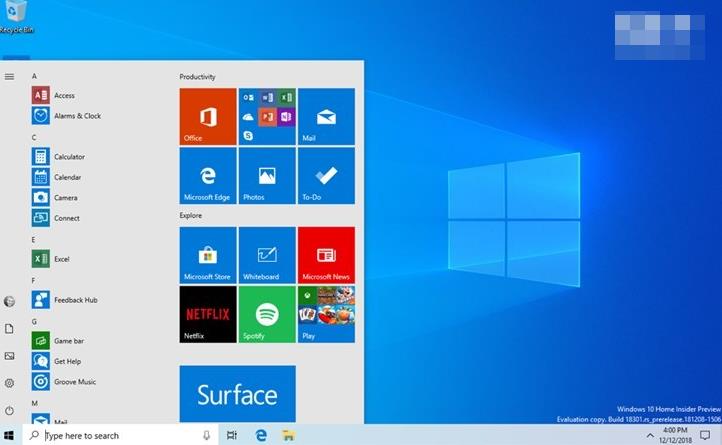722x445 pixels.
Task: Open the Spotify tile
Action: point(267,314)
